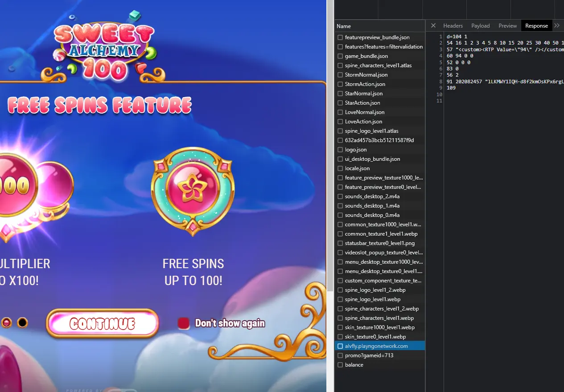Tick the Don't show again checkbox

pos(184,323)
